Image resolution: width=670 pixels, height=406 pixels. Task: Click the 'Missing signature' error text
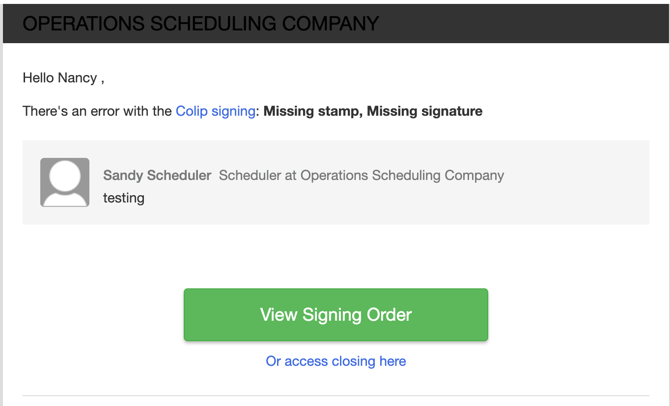tap(425, 111)
